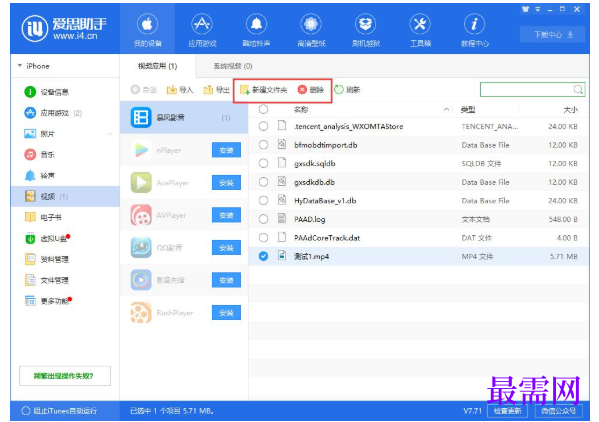Click the red delete icon in toolbar
The width and height of the screenshot is (599, 422).
click(x=302, y=89)
